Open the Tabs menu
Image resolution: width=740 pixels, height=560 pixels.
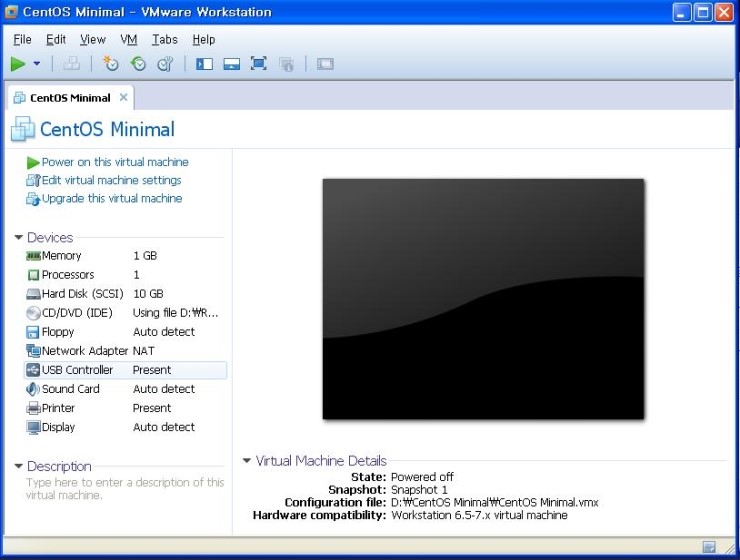click(164, 40)
